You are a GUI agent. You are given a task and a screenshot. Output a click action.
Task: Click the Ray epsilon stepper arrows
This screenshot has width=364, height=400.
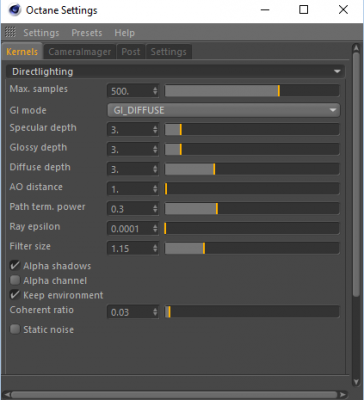[x=155, y=229]
